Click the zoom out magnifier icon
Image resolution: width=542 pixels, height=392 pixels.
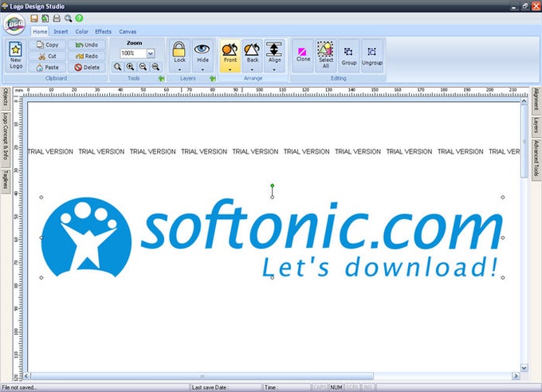tap(143, 67)
